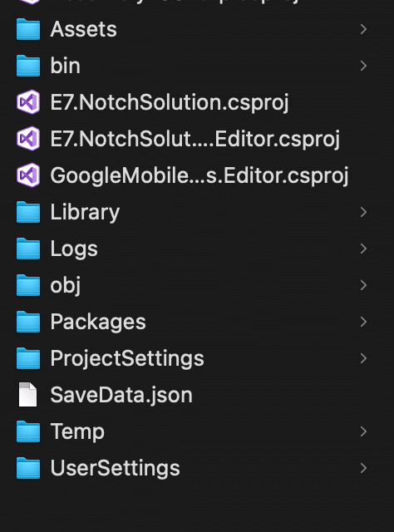394x532 pixels.
Task: Select the Packages folder label
Action: point(98,323)
